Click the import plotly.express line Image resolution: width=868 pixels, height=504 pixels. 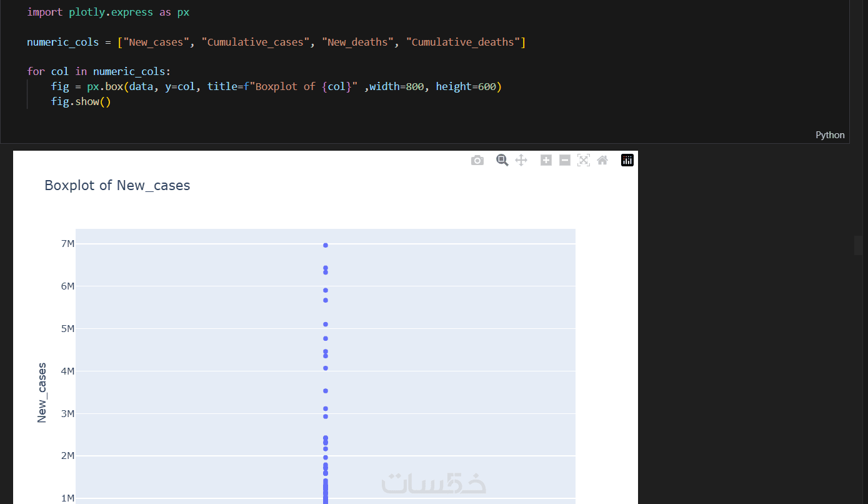(108, 13)
